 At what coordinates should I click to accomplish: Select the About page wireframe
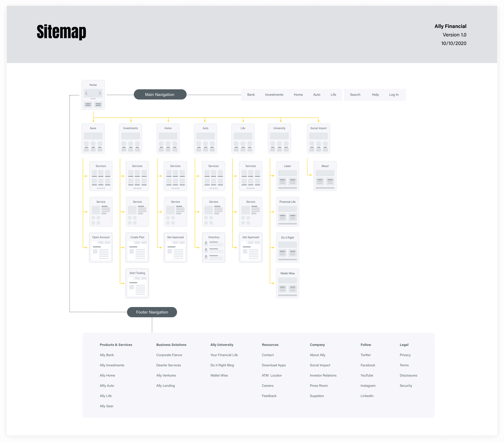click(x=325, y=176)
